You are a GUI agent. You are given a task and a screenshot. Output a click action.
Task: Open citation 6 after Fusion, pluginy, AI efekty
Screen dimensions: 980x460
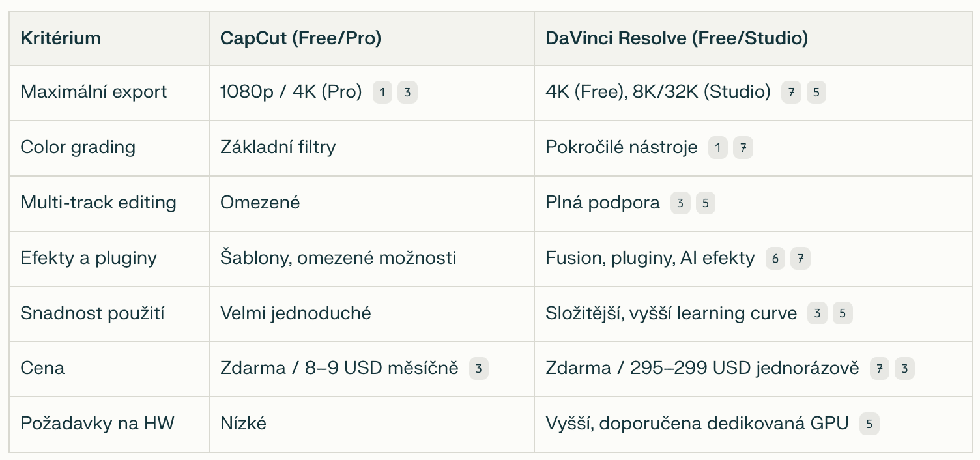click(775, 259)
